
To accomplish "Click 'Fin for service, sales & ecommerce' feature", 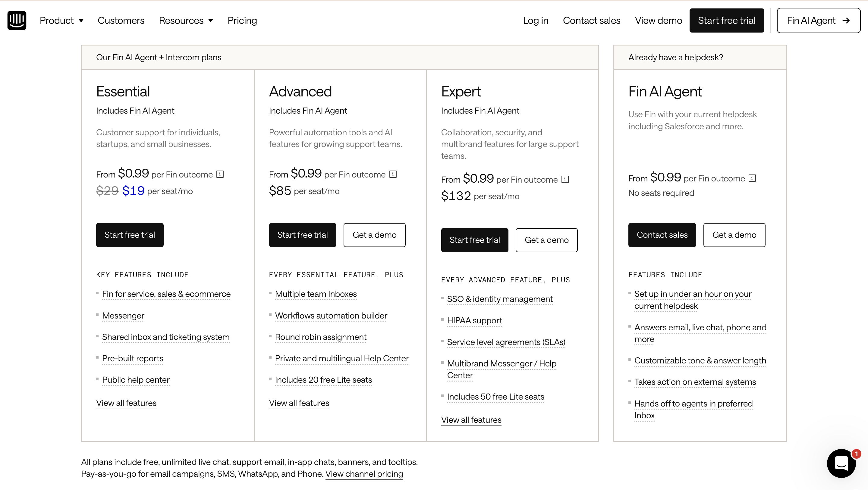I will pos(166,294).
